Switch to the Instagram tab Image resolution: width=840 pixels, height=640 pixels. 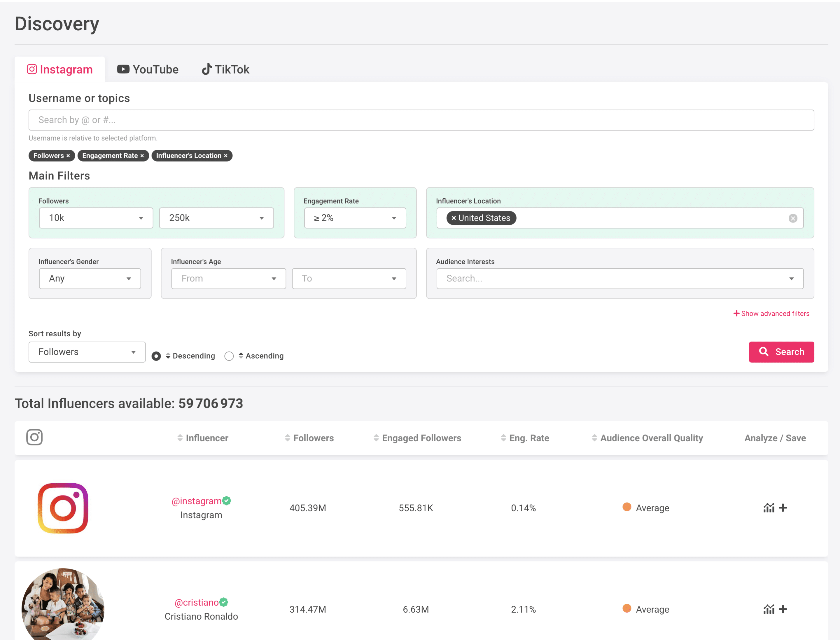click(60, 69)
